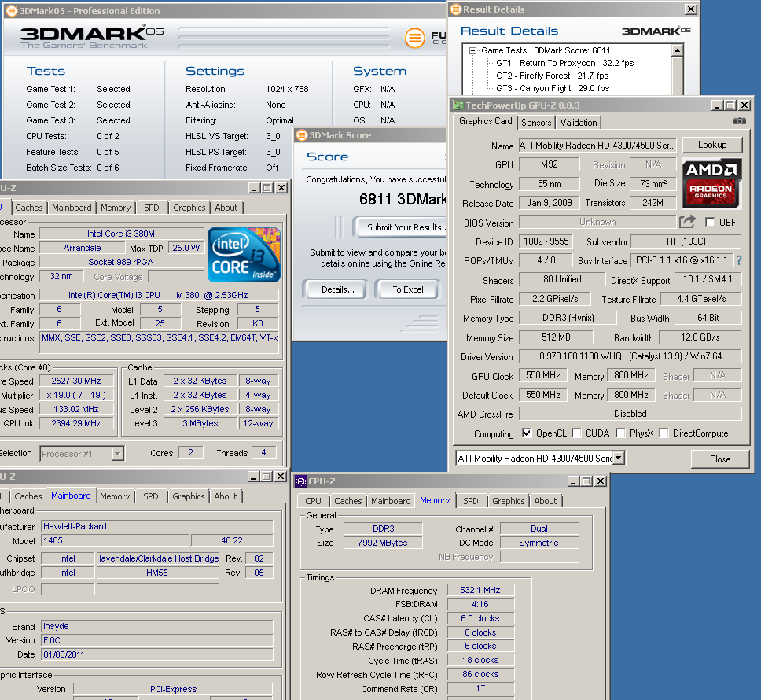Select GT3 - Canyon Flight result

pos(553,88)
